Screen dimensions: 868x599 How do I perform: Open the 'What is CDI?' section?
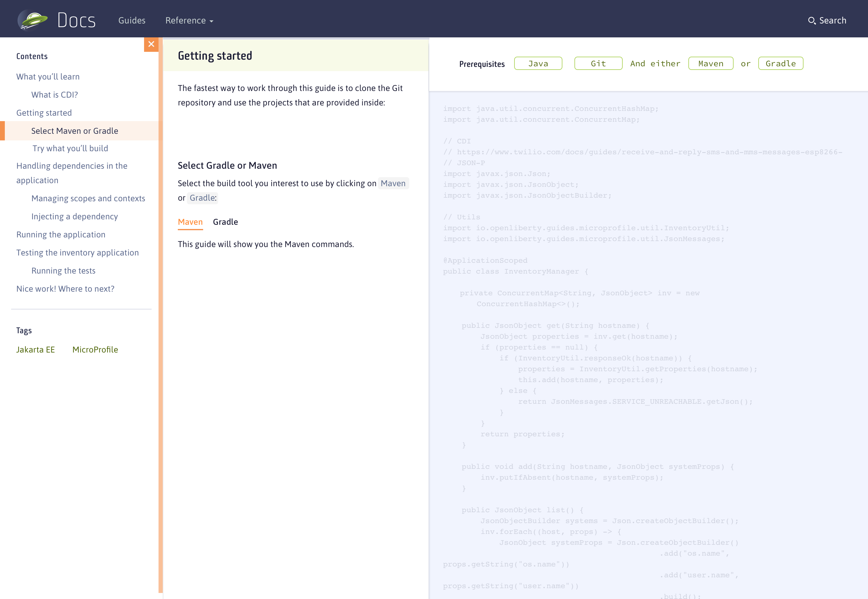click(55, 95)
